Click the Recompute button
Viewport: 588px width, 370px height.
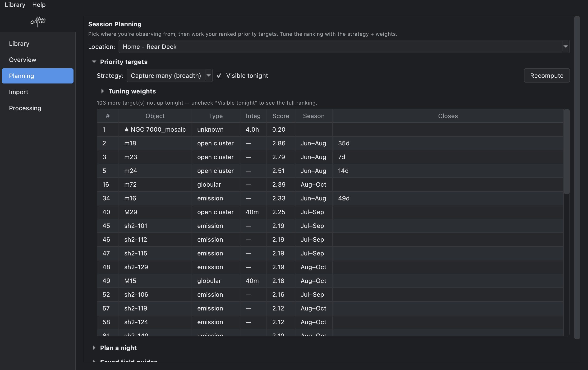(547, 76)
